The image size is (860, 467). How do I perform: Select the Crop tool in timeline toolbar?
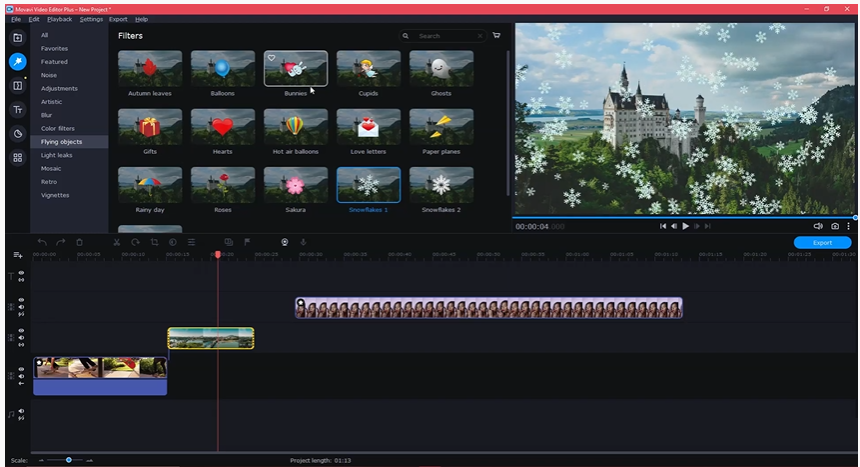154,242
